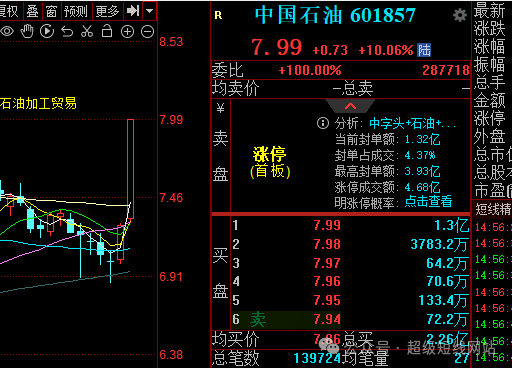This screenshot has height=368, width=512.
Task: Open the 更多 menu
Action: 107,11
